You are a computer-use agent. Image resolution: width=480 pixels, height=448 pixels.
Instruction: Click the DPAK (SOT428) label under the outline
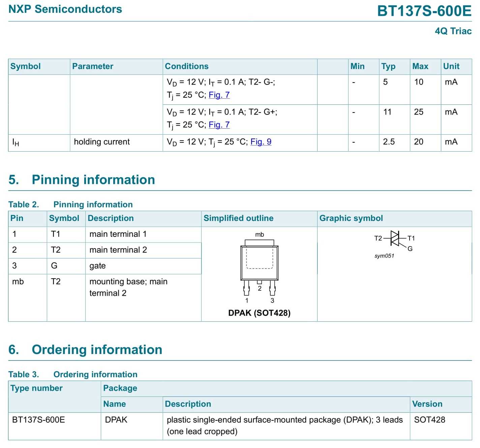tap(259, 313)
